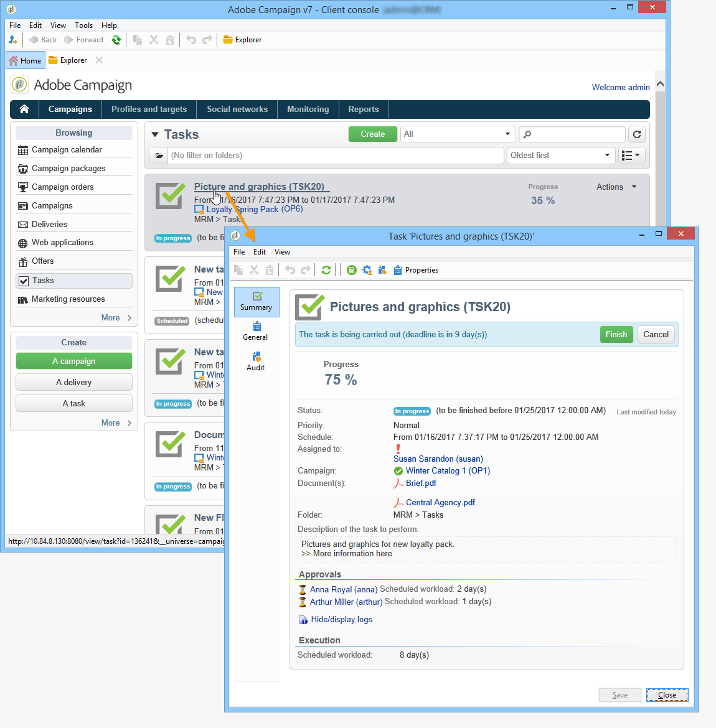
Task: Open the Susan Sarandon (susan) operator link
Action: (438, 459)
